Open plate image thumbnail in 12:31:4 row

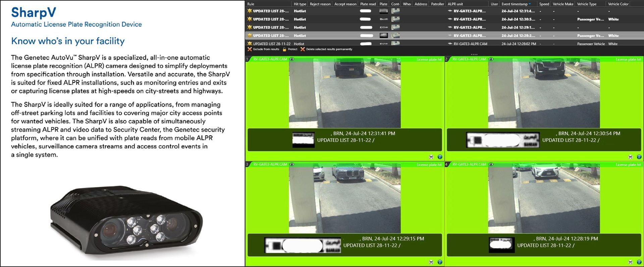click(384, 11)
